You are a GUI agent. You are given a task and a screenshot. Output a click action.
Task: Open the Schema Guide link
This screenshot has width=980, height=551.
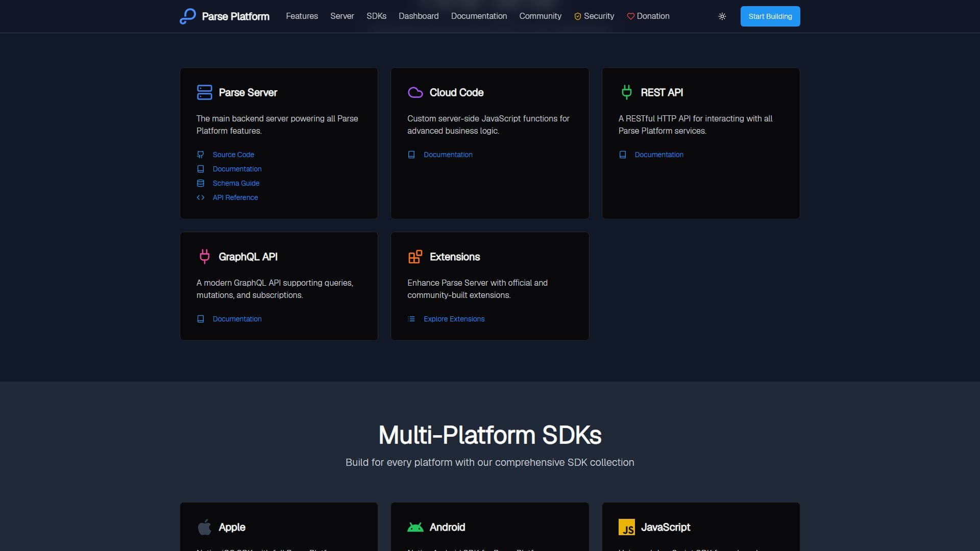pos(236,183)
